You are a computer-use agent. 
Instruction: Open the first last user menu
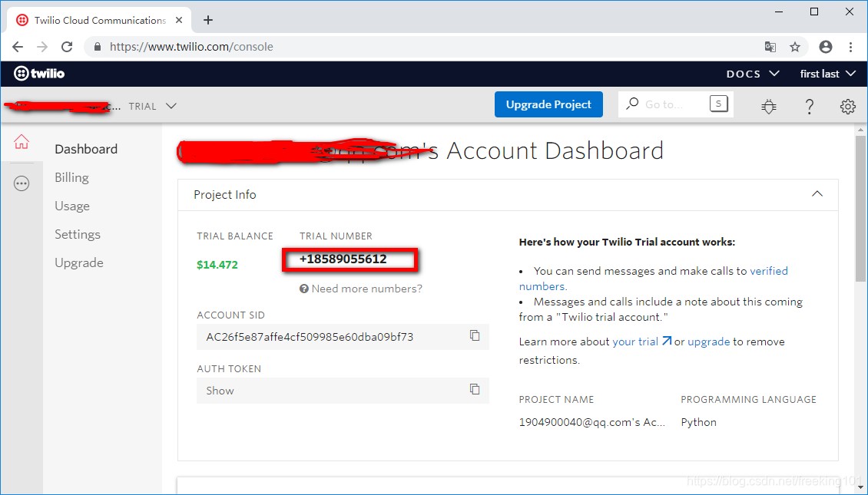coord(827,74)
